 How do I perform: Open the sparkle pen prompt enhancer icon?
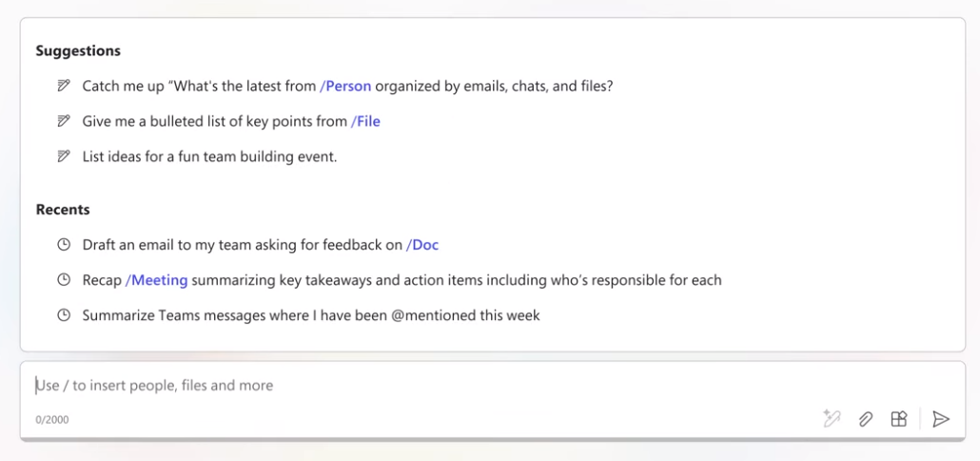[832, 419]
